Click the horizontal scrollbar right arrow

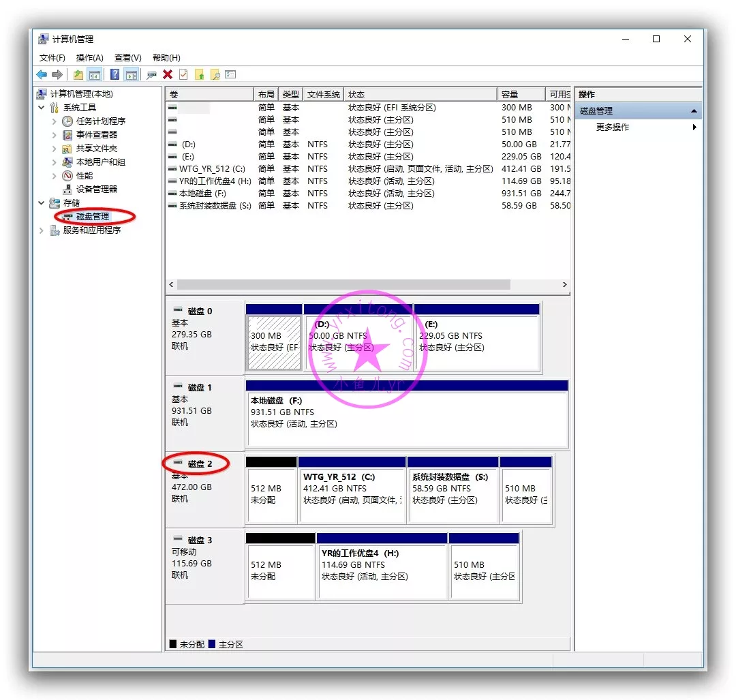(x=565, y=285)
